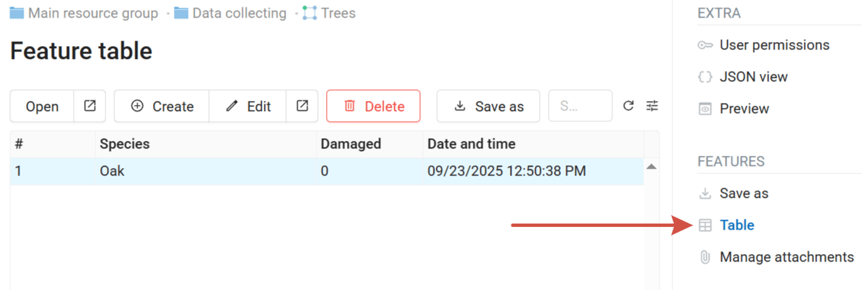
Task: Open feature in new tab icon next to Open
Action: (90, 106)
